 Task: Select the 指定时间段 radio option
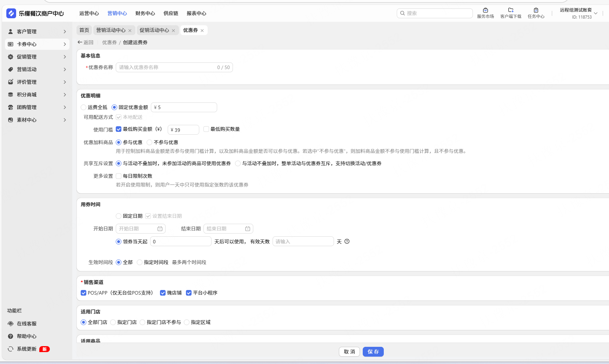tap(140, 262)
